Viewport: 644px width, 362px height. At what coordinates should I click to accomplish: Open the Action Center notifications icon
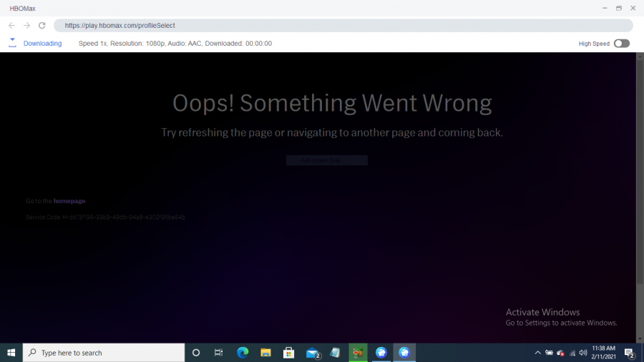(630, 353)
